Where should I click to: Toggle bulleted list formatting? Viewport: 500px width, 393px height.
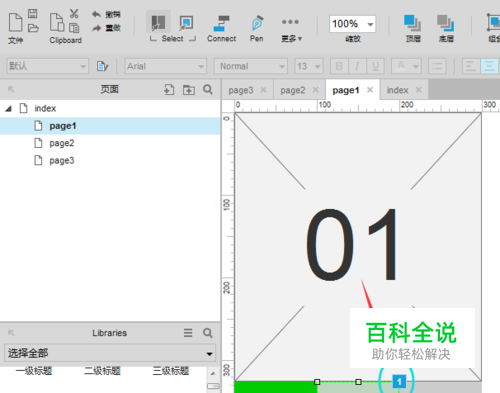pyautogui.click(x=437, y=66)
